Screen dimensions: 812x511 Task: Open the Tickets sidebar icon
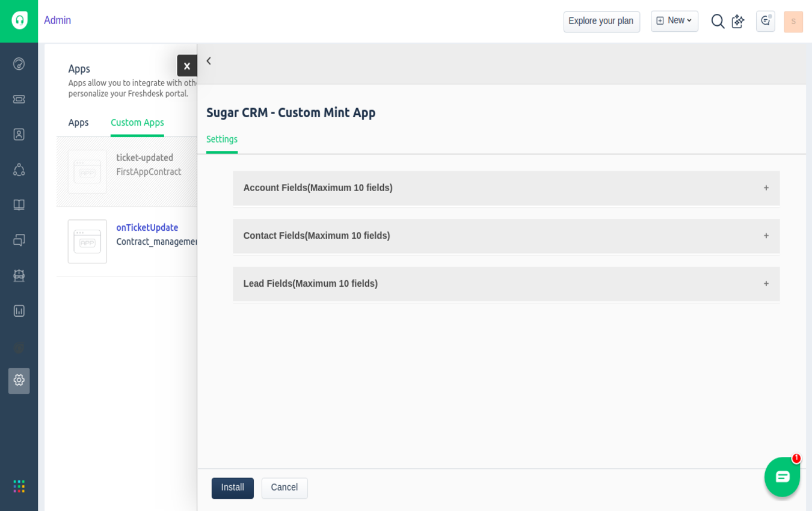tap(19, 99)
